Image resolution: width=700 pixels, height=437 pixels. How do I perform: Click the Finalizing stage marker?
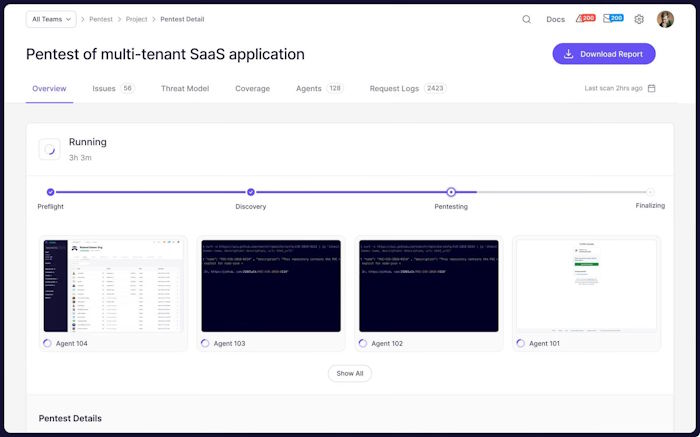click(x=650, y=192)
